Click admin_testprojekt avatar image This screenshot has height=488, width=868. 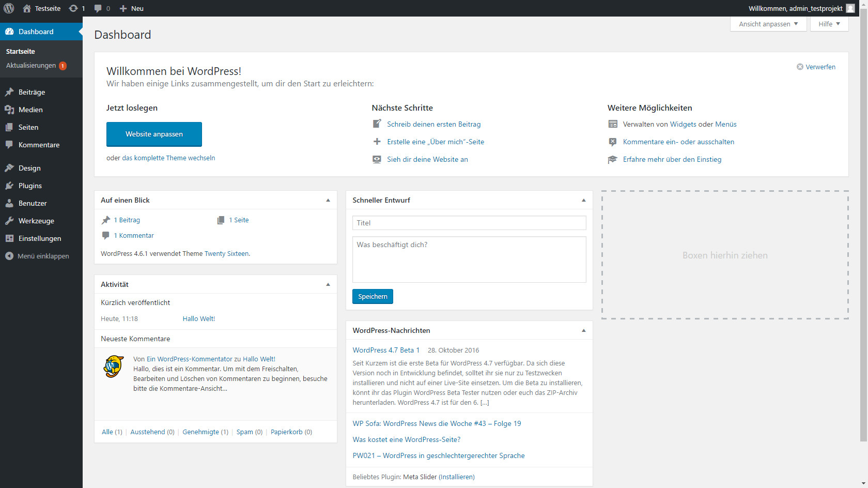click(x=850, y=8)
